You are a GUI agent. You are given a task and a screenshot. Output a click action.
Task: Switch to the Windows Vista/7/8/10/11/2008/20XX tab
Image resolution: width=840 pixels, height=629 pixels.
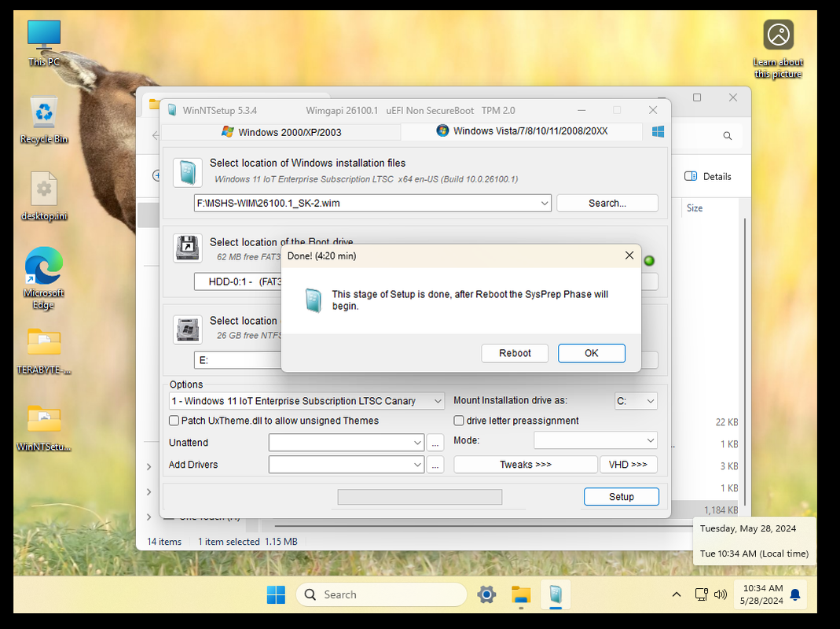tap(522, 131)
